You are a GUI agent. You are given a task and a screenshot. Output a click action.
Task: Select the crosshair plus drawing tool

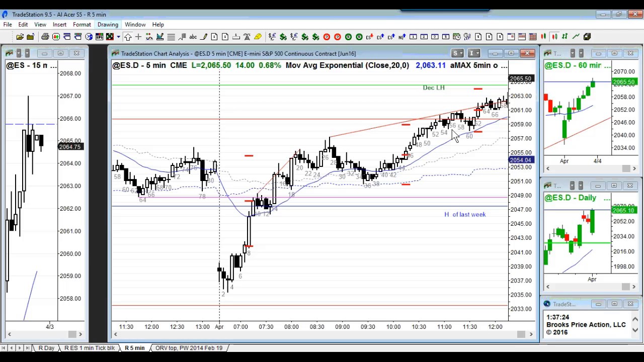pyautogui.click(x=138, y=37)
